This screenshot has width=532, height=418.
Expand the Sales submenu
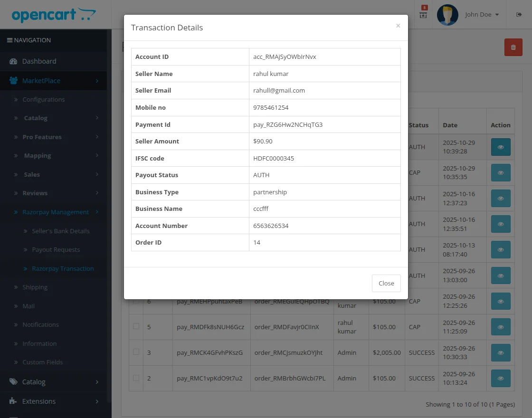[x=32, y=174]
